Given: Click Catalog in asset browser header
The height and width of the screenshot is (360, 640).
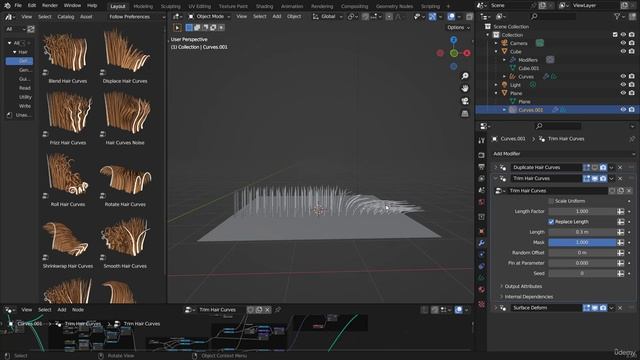Looking at the screenshot, I should click(x=66, y=17).
